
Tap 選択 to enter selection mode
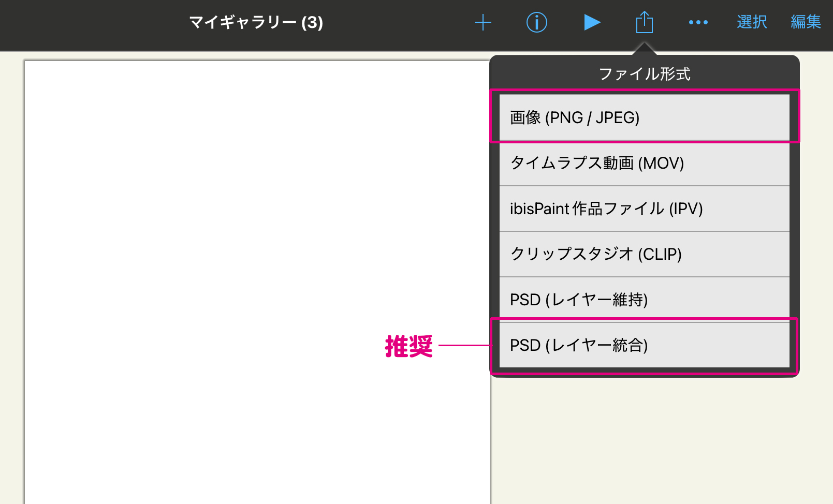pyautogui.click(x=752, y=22)
